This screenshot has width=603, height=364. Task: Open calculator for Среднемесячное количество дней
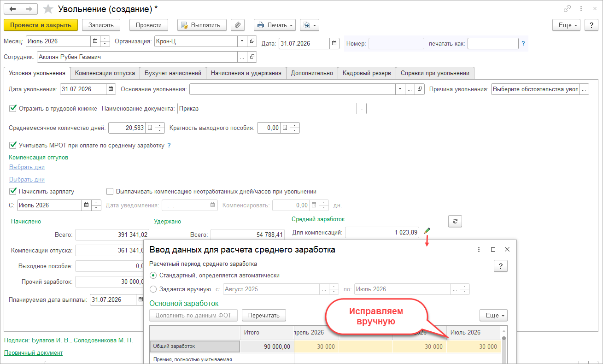click(149, 128)
